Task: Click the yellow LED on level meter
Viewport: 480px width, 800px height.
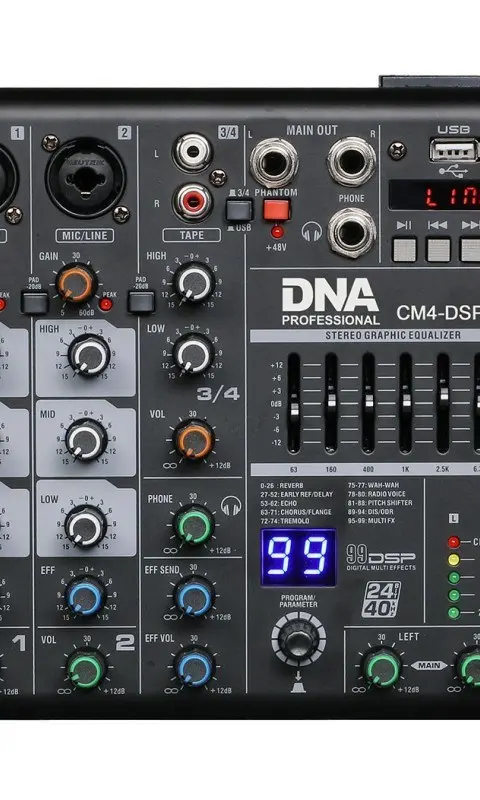Action: click(453, 560)
